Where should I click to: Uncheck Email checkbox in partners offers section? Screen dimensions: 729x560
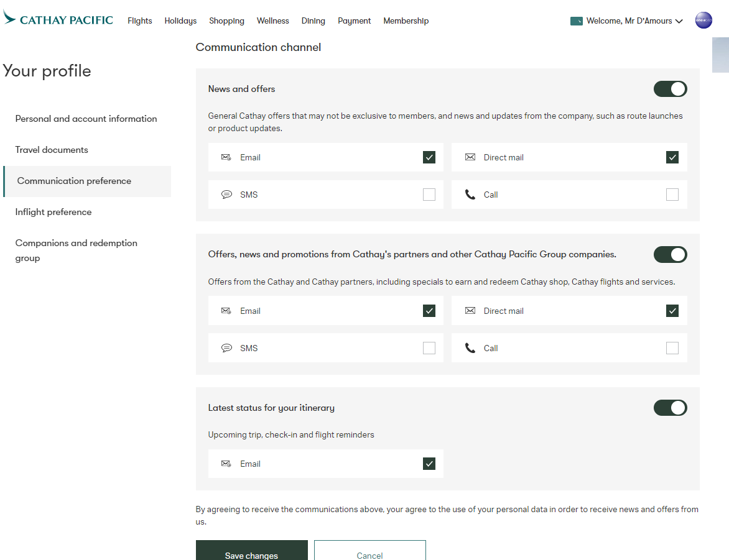[x=429, y=310]
